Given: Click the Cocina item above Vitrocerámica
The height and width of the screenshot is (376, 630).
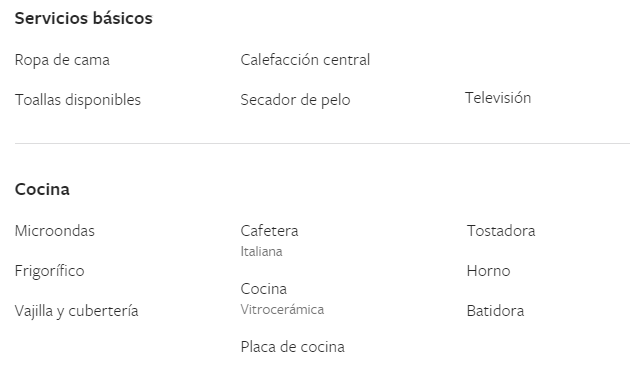Looking at the screenshot, I should tap(264, 289).
